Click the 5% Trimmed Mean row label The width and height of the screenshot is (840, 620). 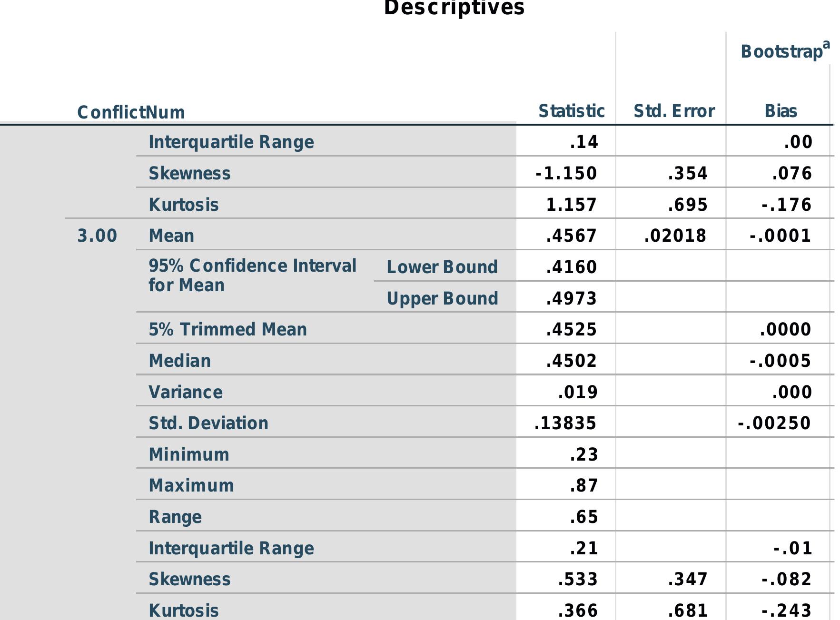tap(227, 329)
